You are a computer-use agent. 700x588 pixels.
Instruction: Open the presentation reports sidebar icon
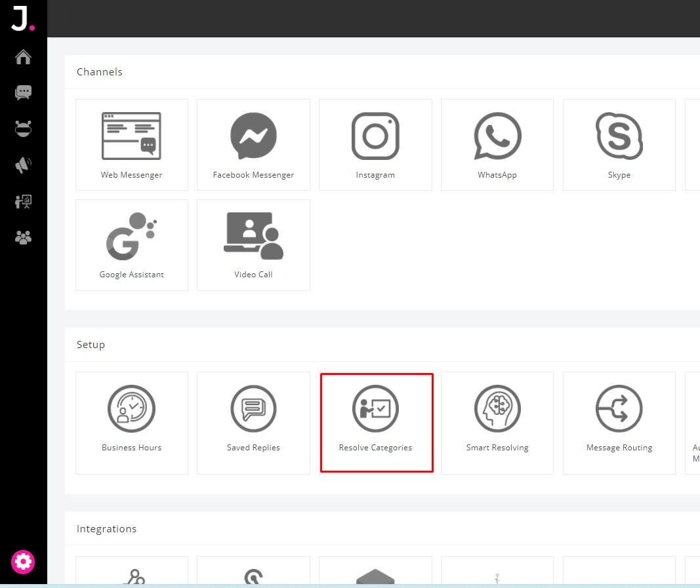(23, 201)
